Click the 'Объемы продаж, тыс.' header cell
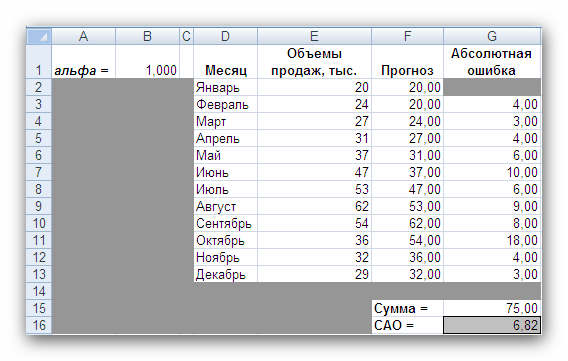This screenshot has height=361, width=568. tap(314, 62)
